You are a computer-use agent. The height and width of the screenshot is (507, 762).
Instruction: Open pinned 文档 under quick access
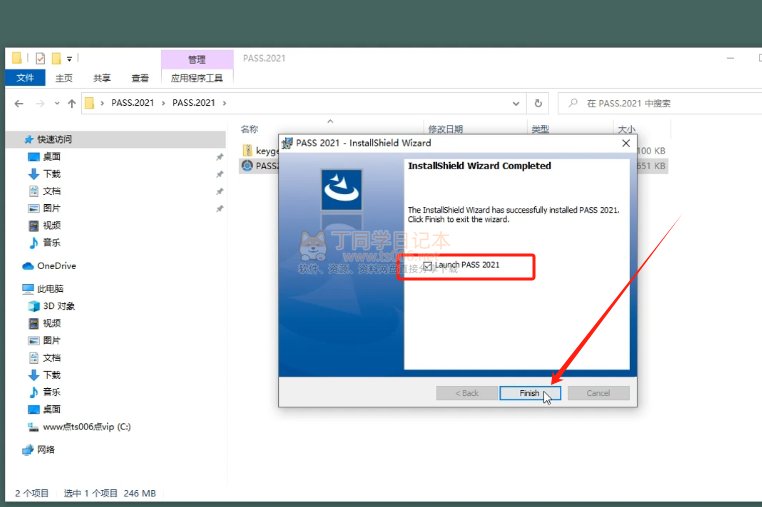(52, 191)
